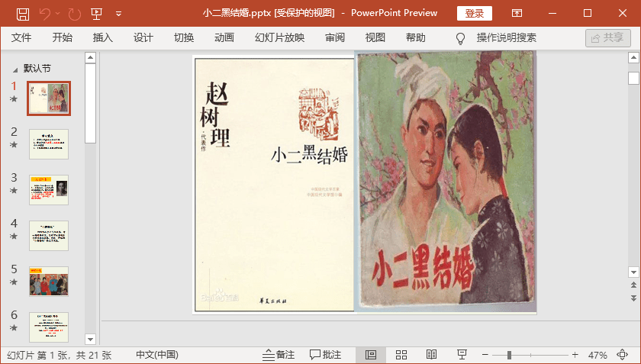Switch to the 视图 tab
This screenshot has width=641, height=364.
coord(375,37)
